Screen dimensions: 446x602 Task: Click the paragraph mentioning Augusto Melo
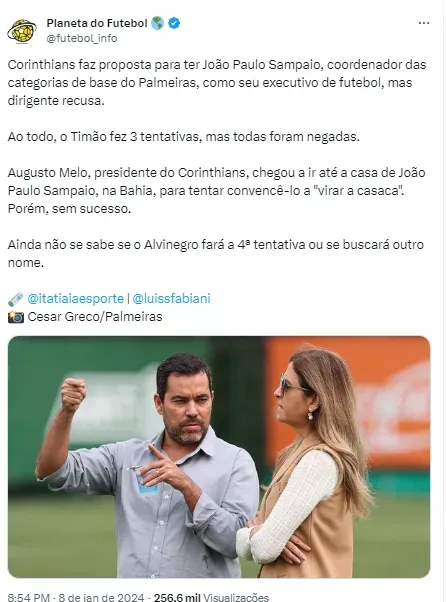(x=216, y=191)
